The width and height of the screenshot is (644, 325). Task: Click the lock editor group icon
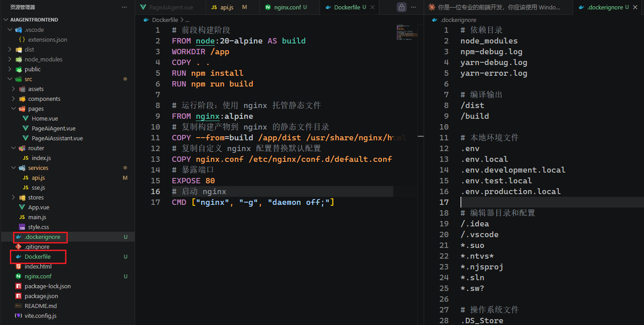pos(402,7)
